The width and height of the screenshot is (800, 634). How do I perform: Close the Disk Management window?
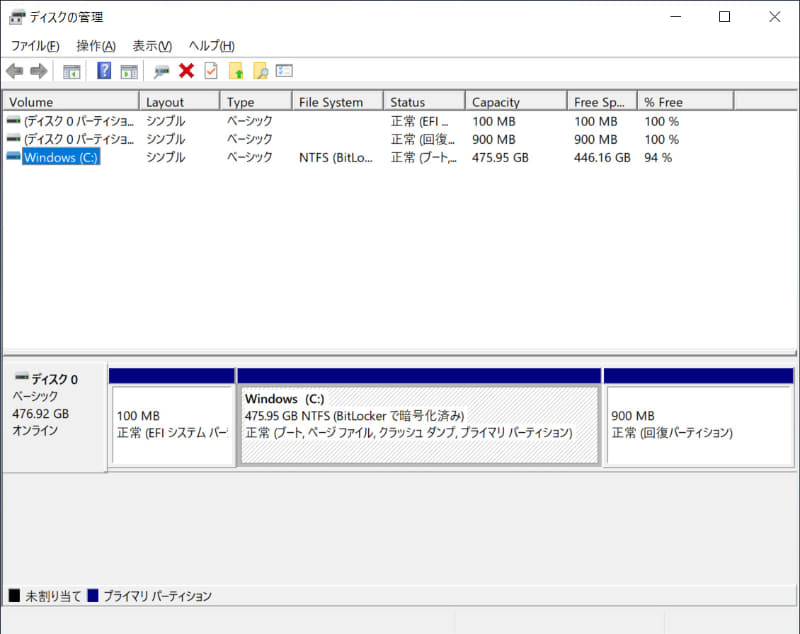tap(774, 17)
